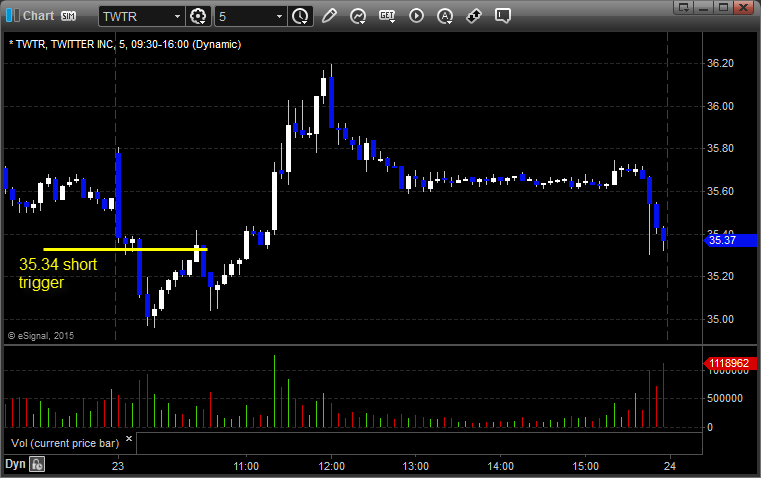Image resolution: width=761 pixels, height=478 pixels.
Task: Toggle the Dyn lock icon
Action: coord(37,464)
